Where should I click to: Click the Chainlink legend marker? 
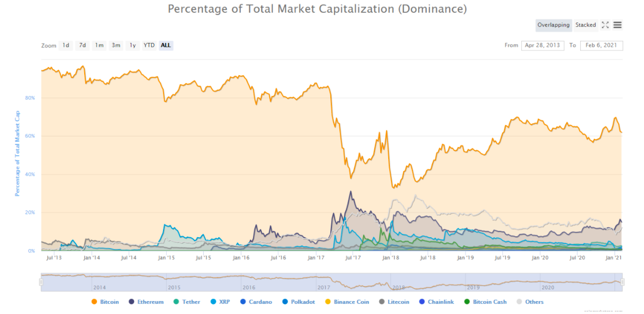[422, 302]
